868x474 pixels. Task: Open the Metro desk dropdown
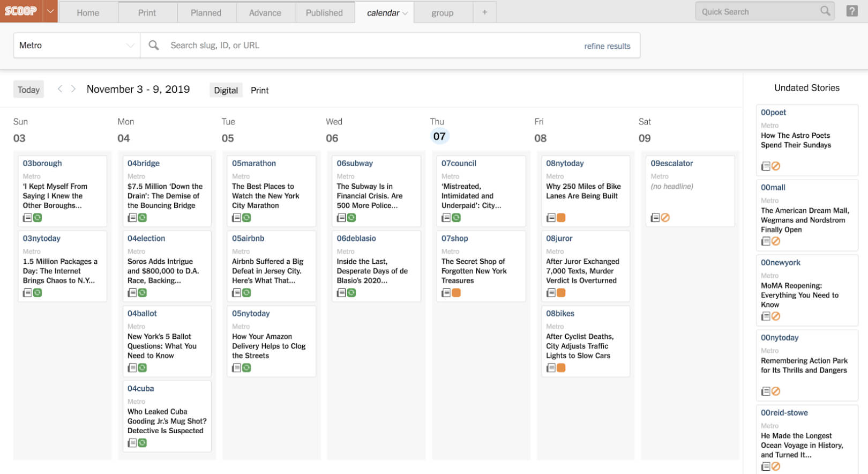coord(77,46)
